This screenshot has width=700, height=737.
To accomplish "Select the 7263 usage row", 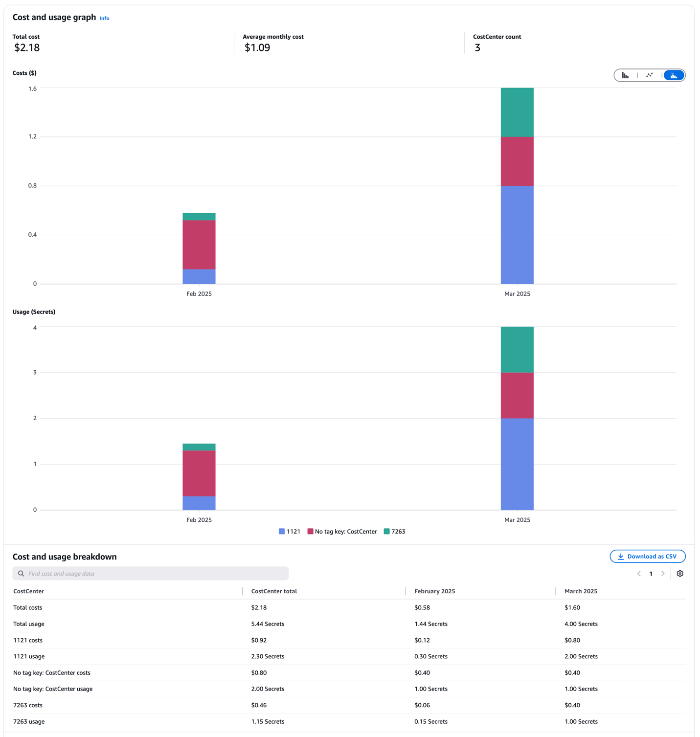I will [28, 721].
